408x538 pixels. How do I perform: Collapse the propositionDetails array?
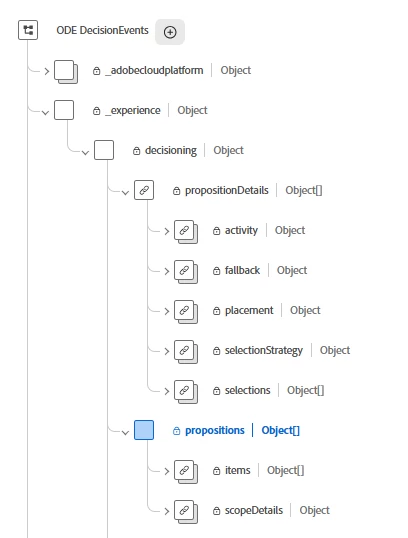[125, 193]
